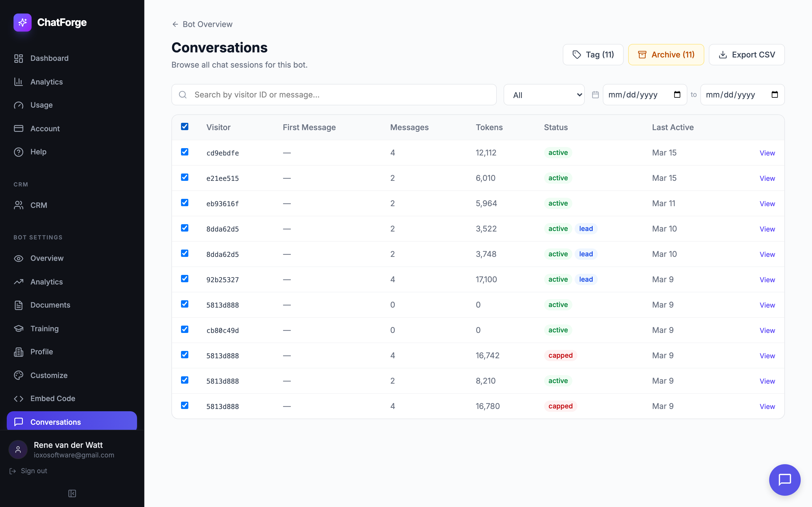The width and height of the screenshot is (812, 507).
Task: Open the Archive (11) action
Action: 666,55
